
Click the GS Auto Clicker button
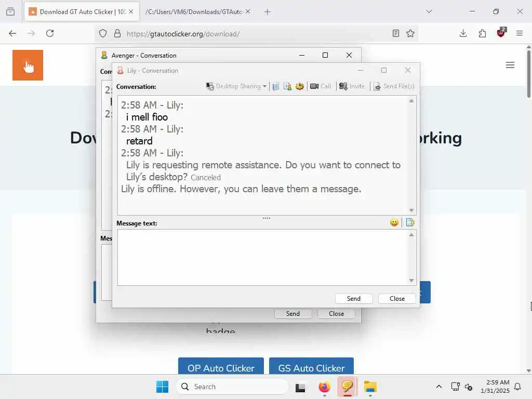[312, 366]
